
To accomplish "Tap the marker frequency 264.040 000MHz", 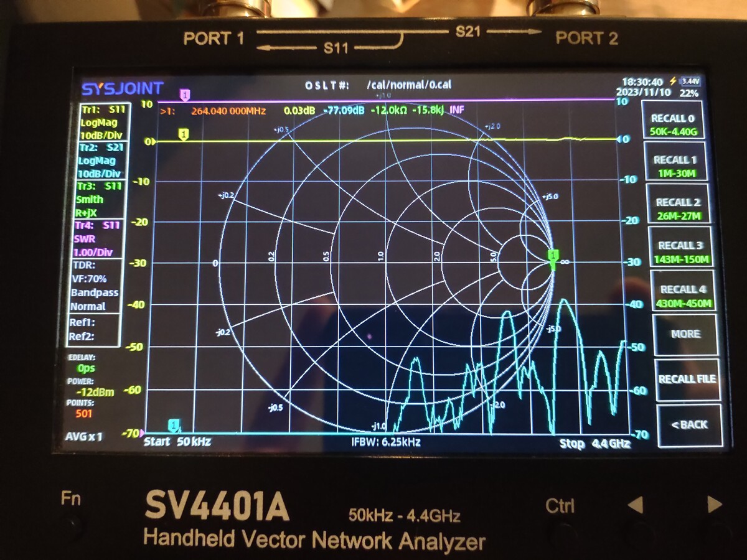I will point(228,111).
